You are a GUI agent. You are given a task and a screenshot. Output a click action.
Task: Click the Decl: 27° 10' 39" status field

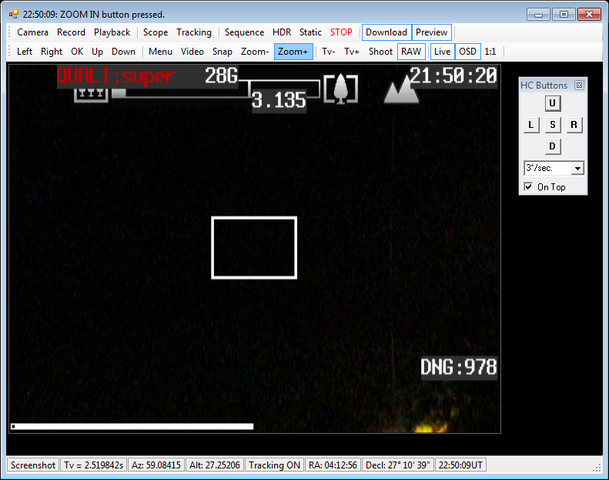click(x=398, y=465)
